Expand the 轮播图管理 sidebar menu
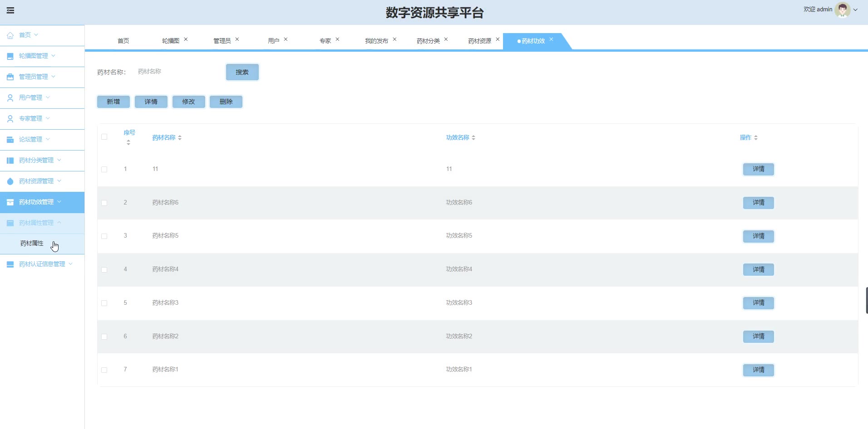 (x=53, y=56)
